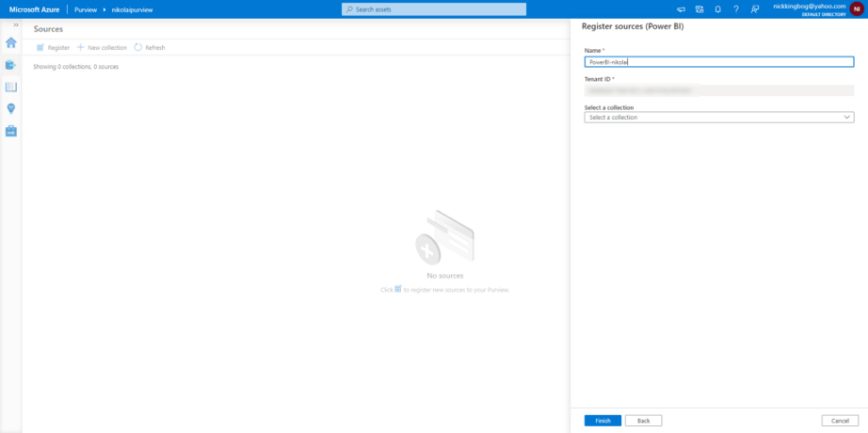Open the NI account avatar
Image resolution: width=868 pixels, height=433 pixels.
click(857, 9)
